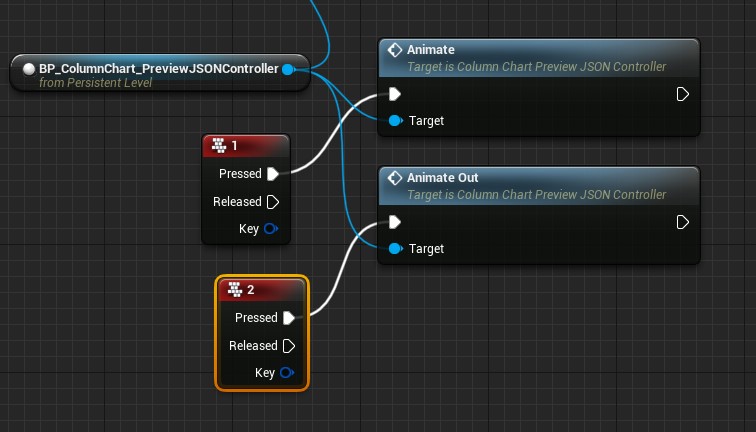Click the Key label on key 1 node

(x=249, y=229)
